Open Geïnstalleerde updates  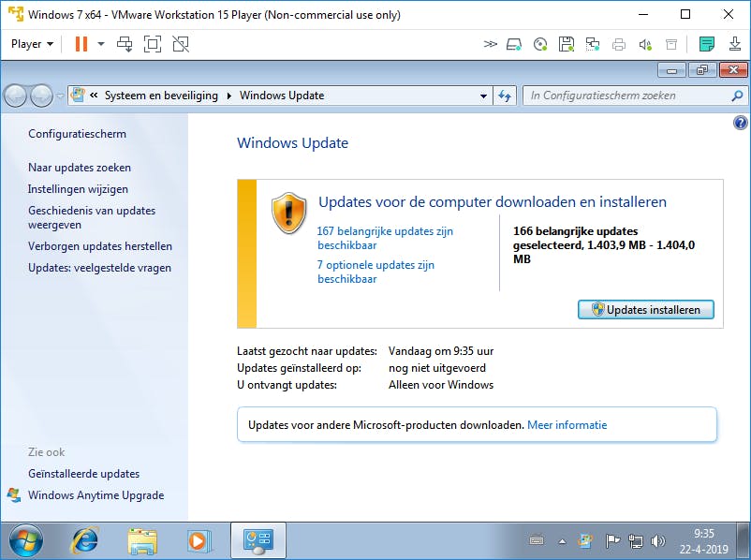84,473
